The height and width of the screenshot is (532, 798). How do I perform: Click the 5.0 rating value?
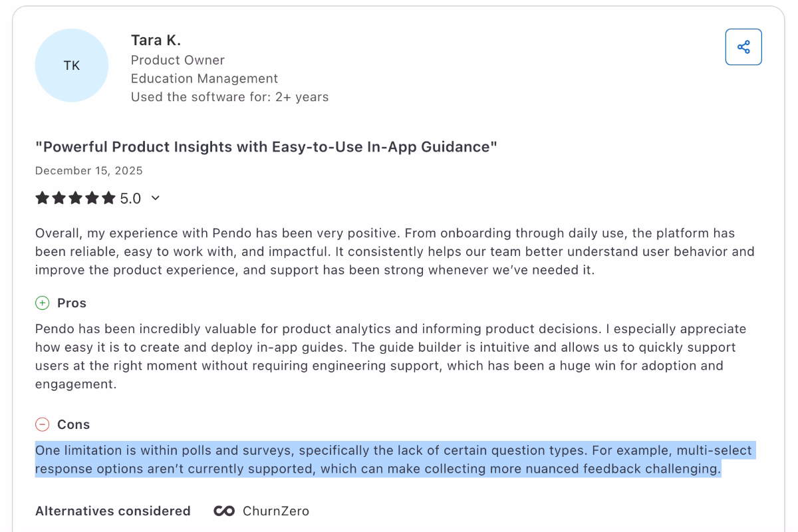130,198
